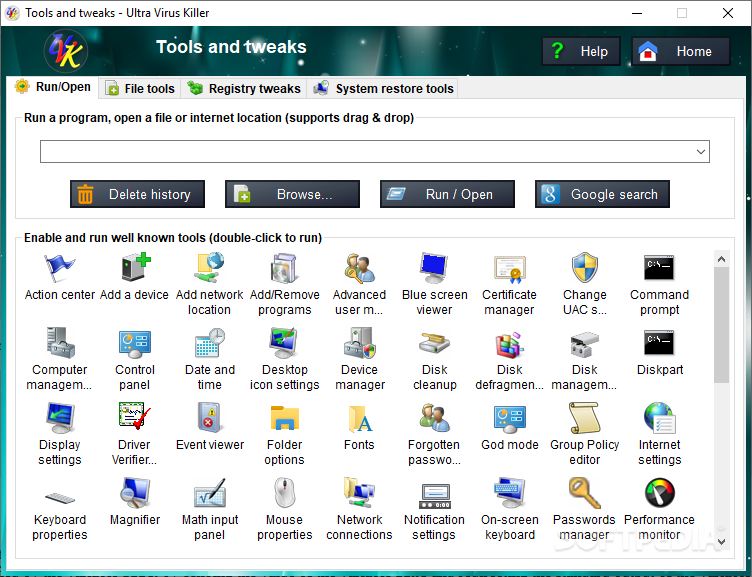Viewport: 752px width, 577px height.
Task: Open the Help button
Action: (x=581, y=51)
